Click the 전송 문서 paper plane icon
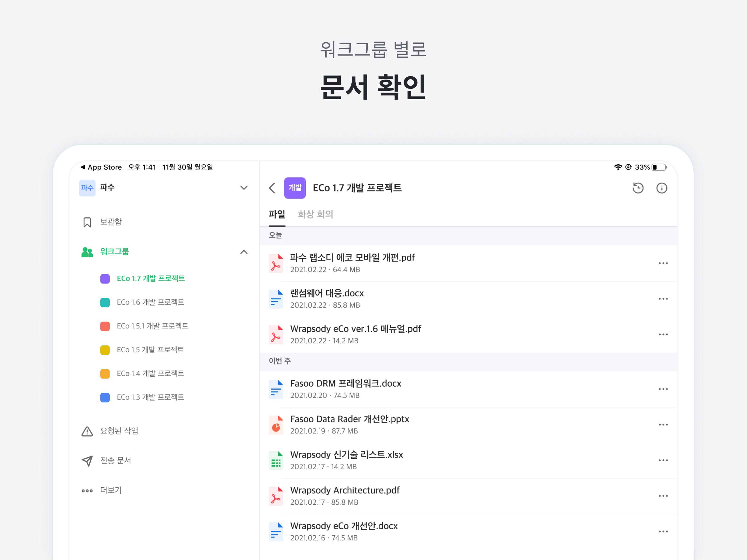Image resolution: width=747 pixels, height=560 pixels. [x=87, y=461]
